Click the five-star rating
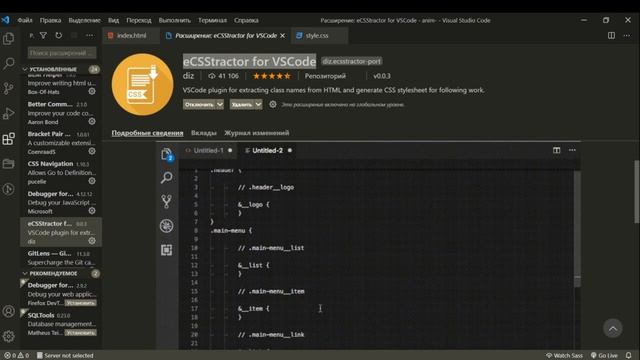640x360 pixels. (x=272, y=76)
